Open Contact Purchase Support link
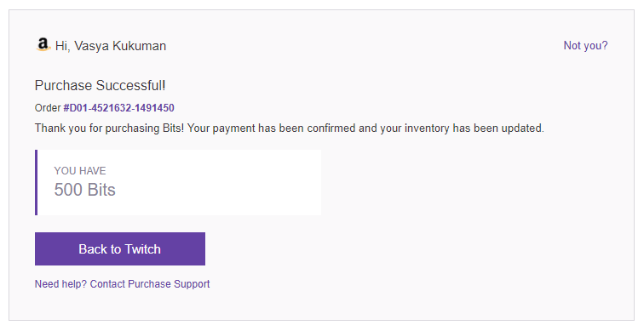 pyautogui.click(x=150, y=284)
